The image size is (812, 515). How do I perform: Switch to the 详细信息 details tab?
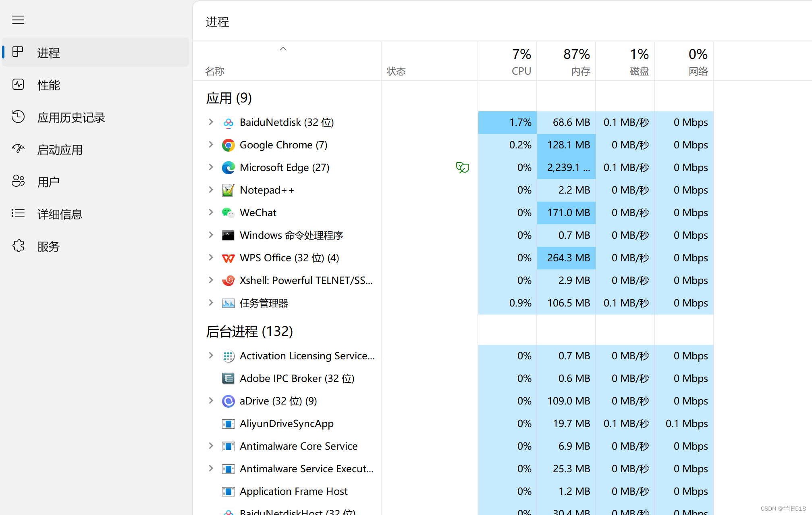pos(60,214)
